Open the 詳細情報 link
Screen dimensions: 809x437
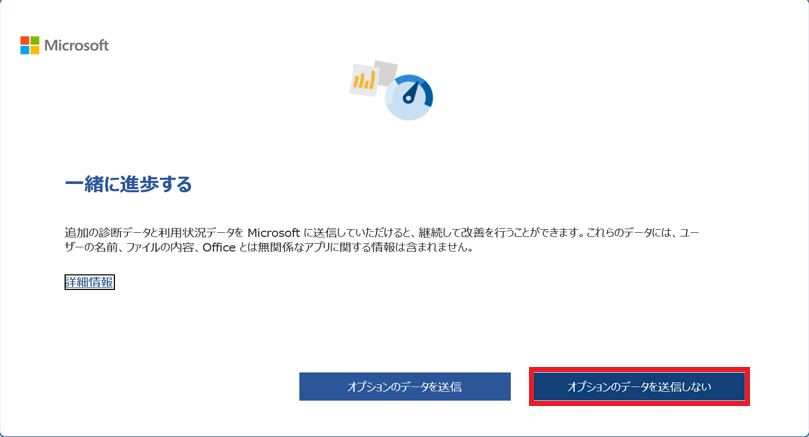pyautogui.click(x=89, y=282)
